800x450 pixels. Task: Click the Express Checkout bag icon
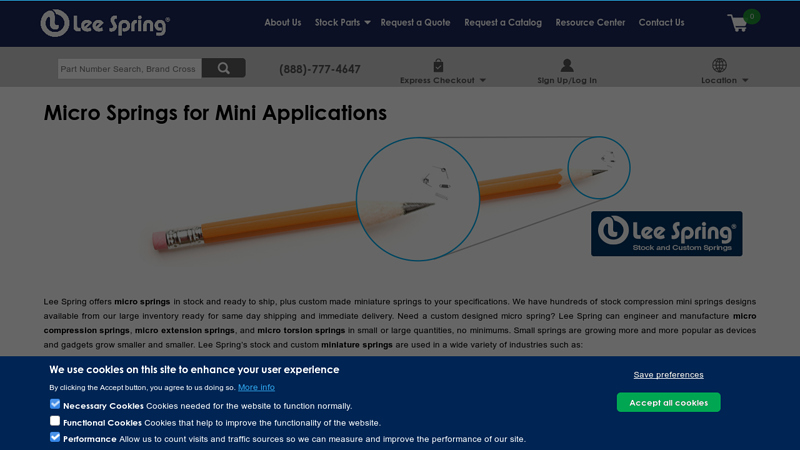(x=438, y=65)
